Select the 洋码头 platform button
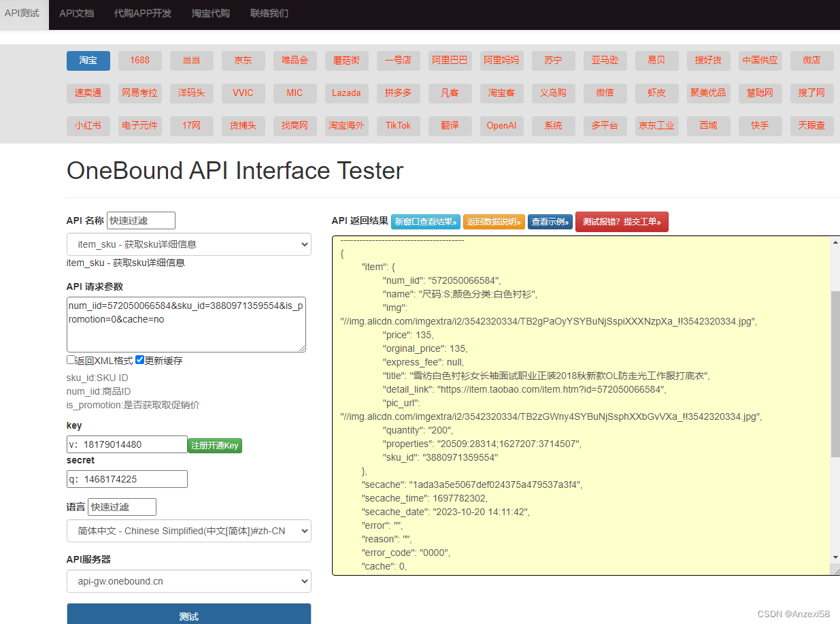The width and height of the screenshot is (840, 624). (x=192, y=93)
